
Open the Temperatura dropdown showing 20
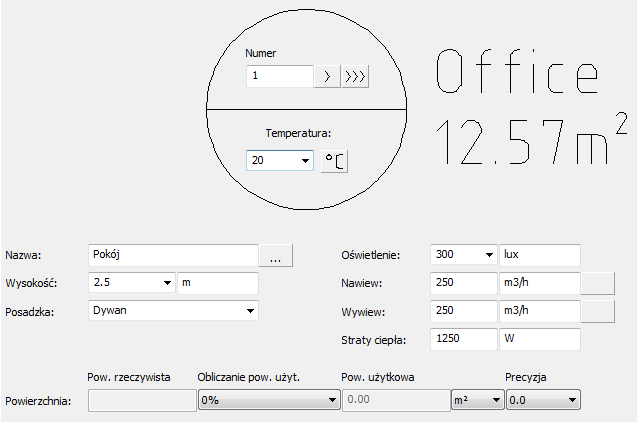point(280,160)
